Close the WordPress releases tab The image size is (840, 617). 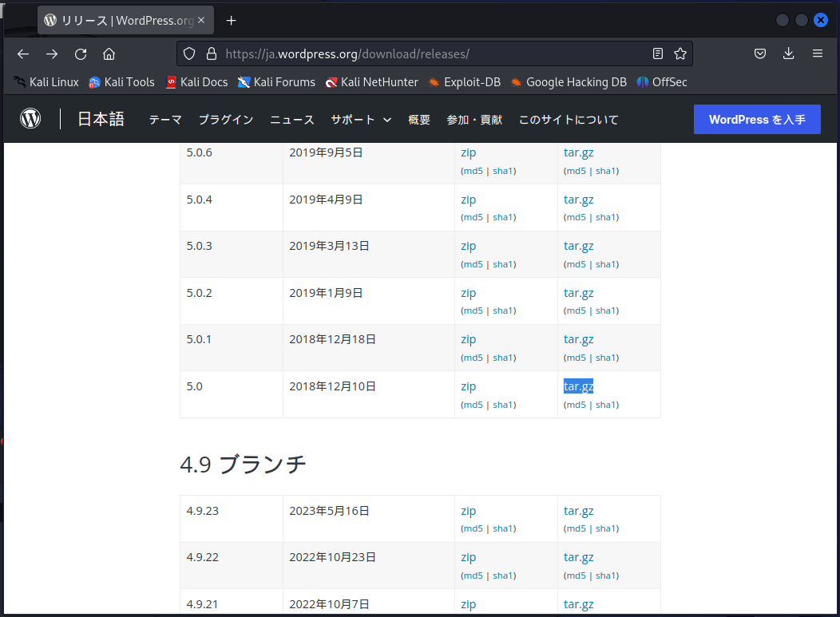coord(201,20)
